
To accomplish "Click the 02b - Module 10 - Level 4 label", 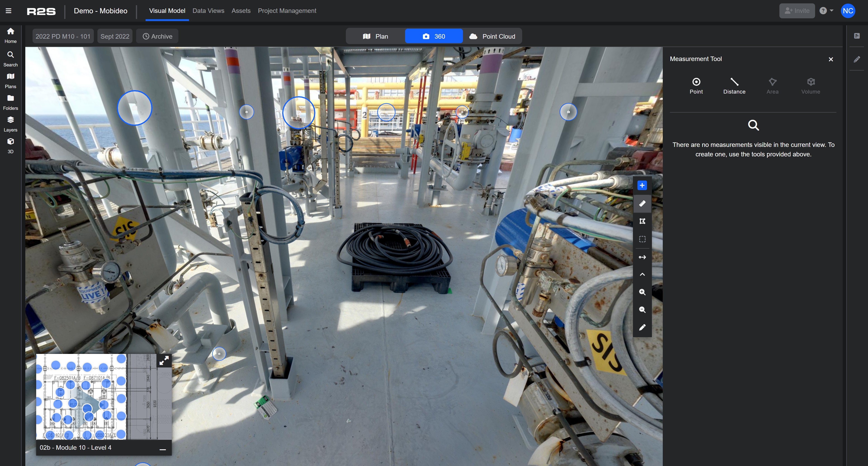I will [x=75, y=447].
